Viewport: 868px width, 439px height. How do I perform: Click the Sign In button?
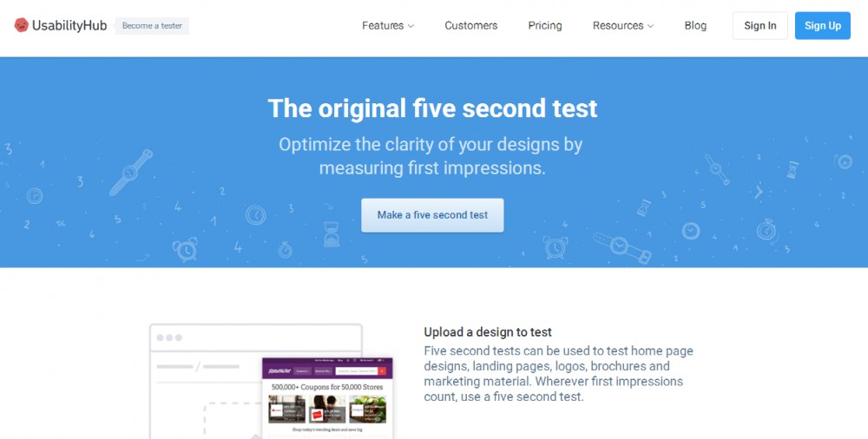coord(760,25)
